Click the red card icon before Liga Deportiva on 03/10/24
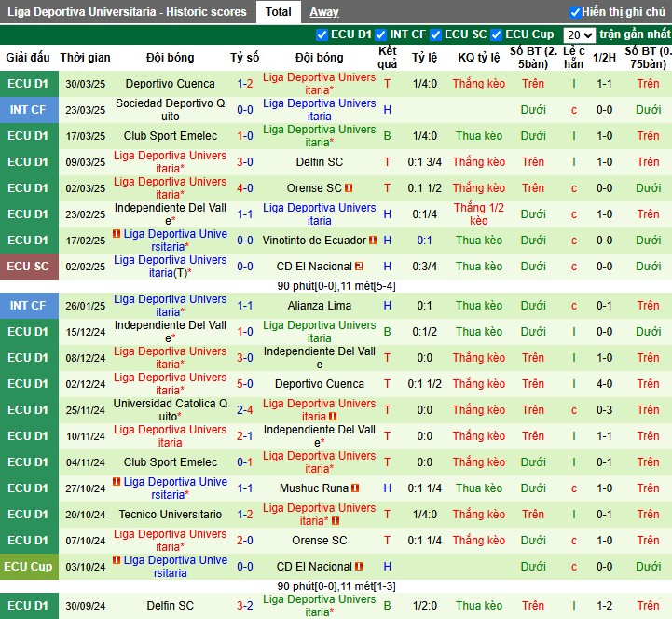The width and height of the screenshot is (672, 619). pos(117,560)
